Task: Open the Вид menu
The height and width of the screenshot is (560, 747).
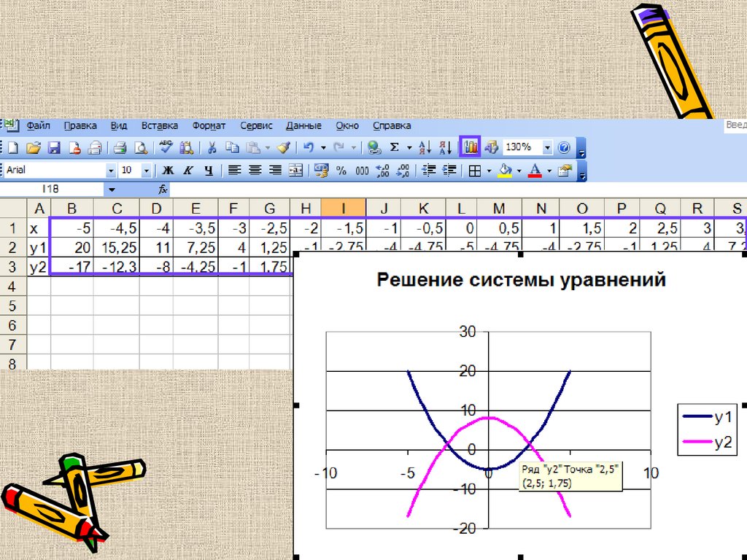Action: click(x=119, y=125)
